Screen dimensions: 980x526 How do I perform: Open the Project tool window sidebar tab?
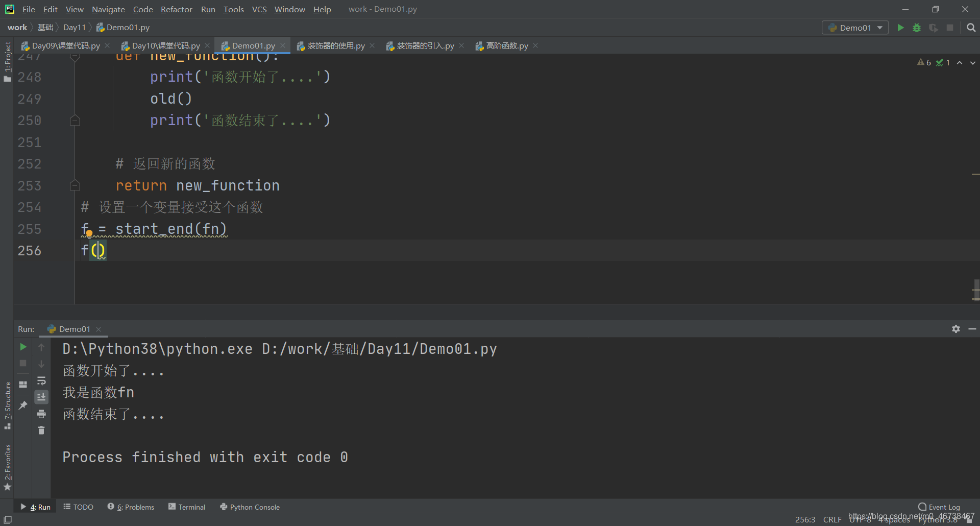tap(7, 61)
